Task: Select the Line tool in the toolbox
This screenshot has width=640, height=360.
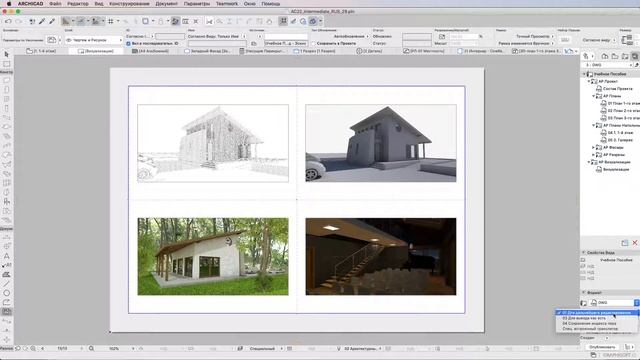Action: pyautogui.click(x=7, y=284)
